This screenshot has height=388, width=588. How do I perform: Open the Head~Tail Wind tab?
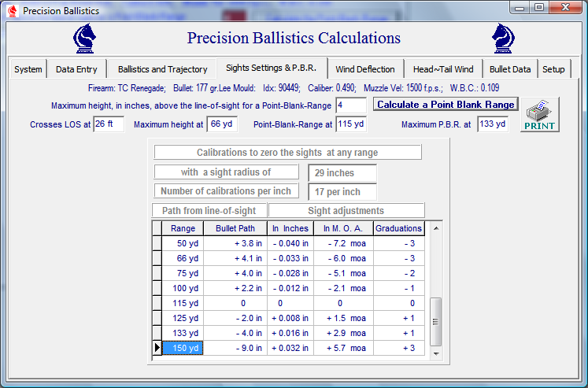[442, 69]
